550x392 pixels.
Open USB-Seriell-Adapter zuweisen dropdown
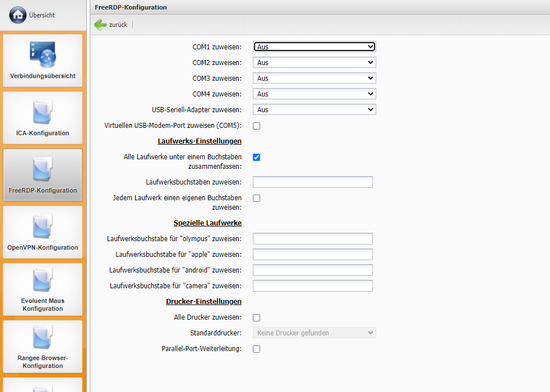pyautogui.click(x=315, y=110)
